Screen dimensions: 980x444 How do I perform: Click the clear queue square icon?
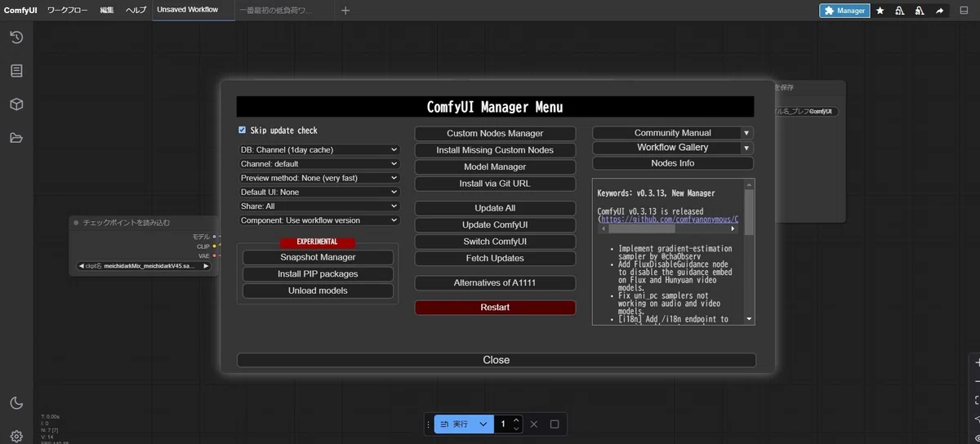coord(555,424)
